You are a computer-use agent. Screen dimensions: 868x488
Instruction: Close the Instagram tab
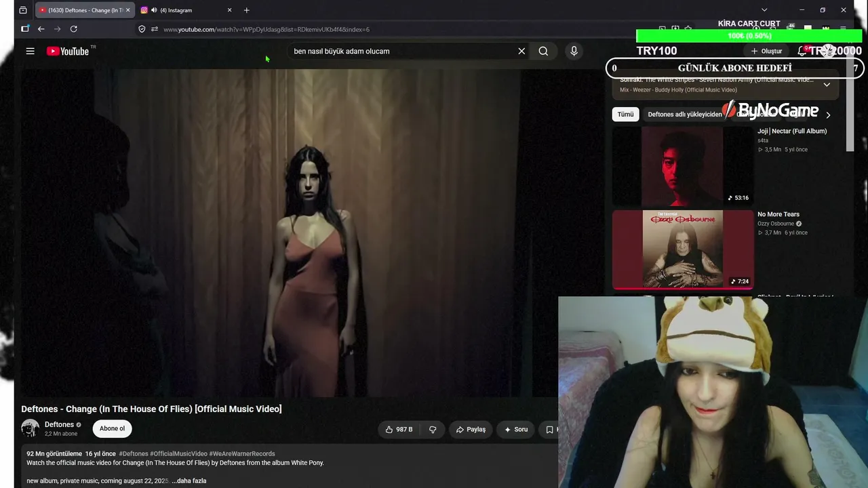coord(229,10)
